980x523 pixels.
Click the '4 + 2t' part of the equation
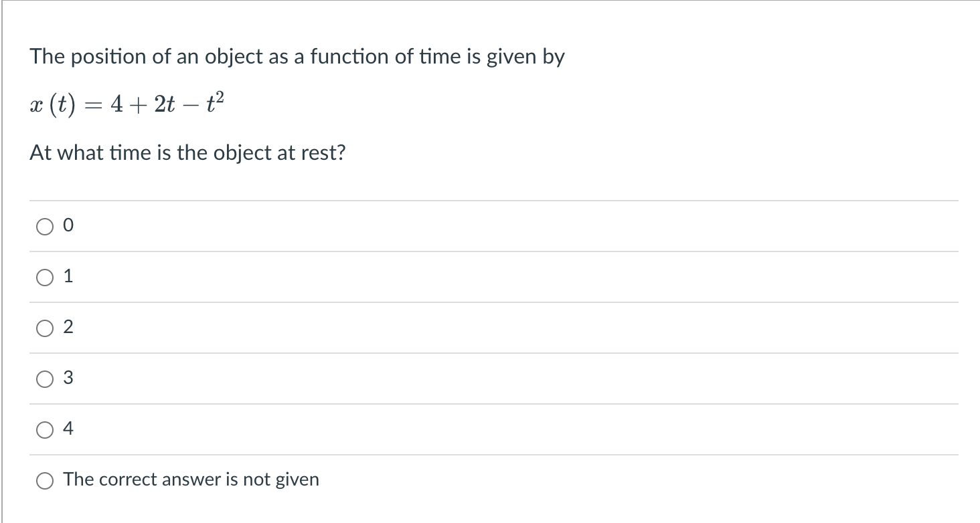tap(142, 106)
